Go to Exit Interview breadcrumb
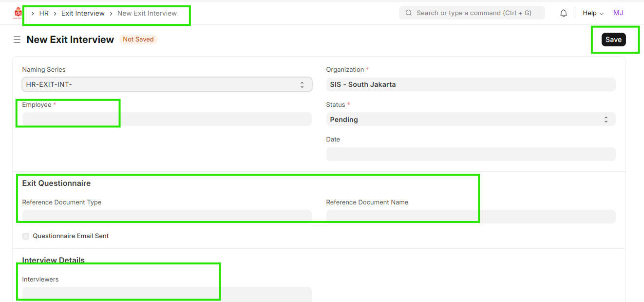This screenshot has height=302, width=644. (83, 13)
